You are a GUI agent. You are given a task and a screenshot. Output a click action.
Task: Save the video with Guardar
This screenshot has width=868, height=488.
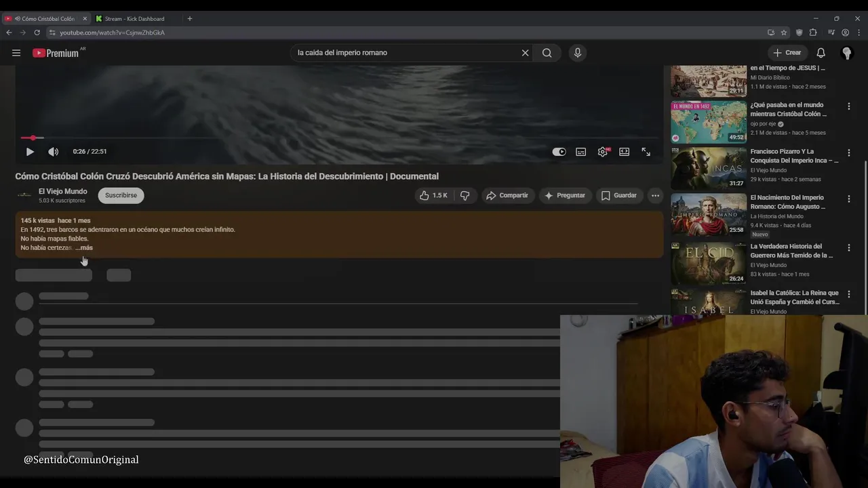618,195
